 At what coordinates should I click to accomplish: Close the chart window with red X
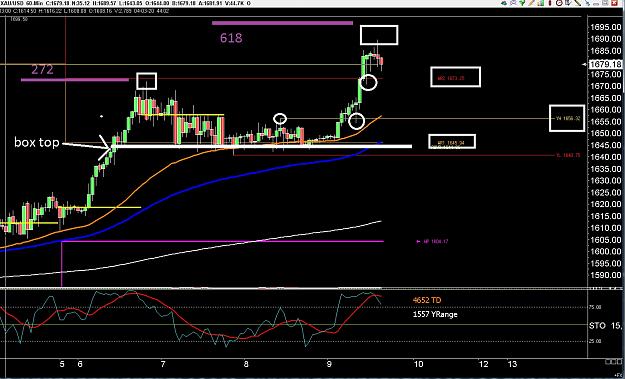point(614,3)
